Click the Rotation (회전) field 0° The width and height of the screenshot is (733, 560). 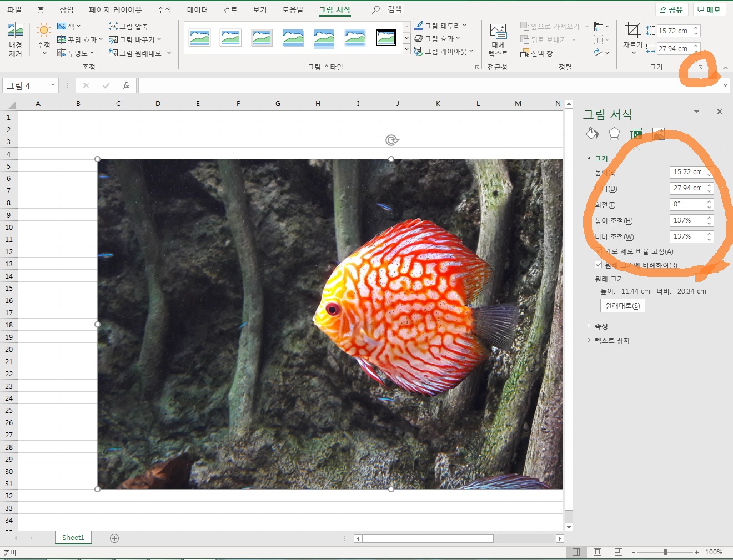click(687, 204)
